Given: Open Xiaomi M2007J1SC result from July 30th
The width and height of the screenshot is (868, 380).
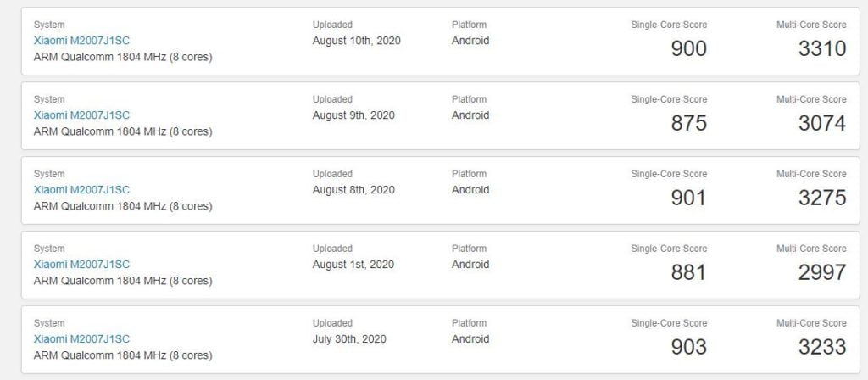Looking at the screenshot, I should click(x=81, y=339).
